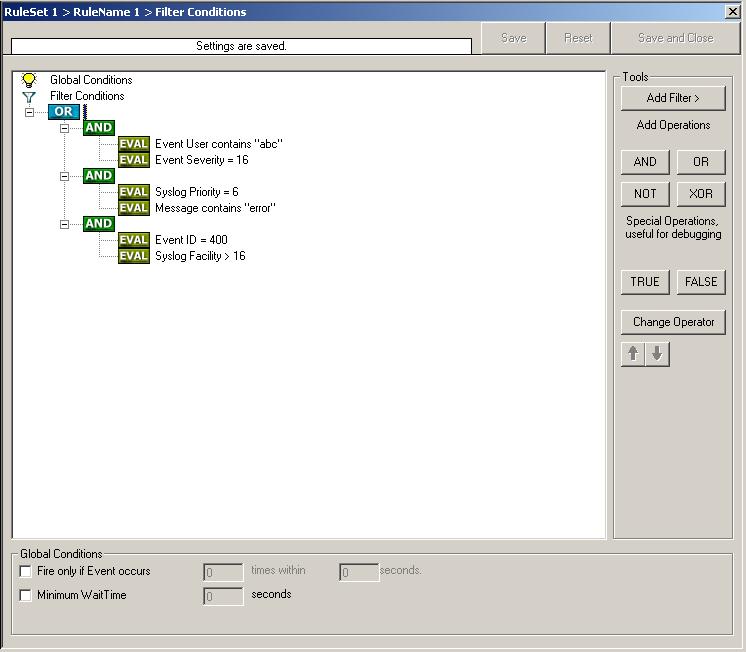Click Change Operator button
Image resolution: width=746 pixels, height=652 pixels.
click(x=673, y=322)
